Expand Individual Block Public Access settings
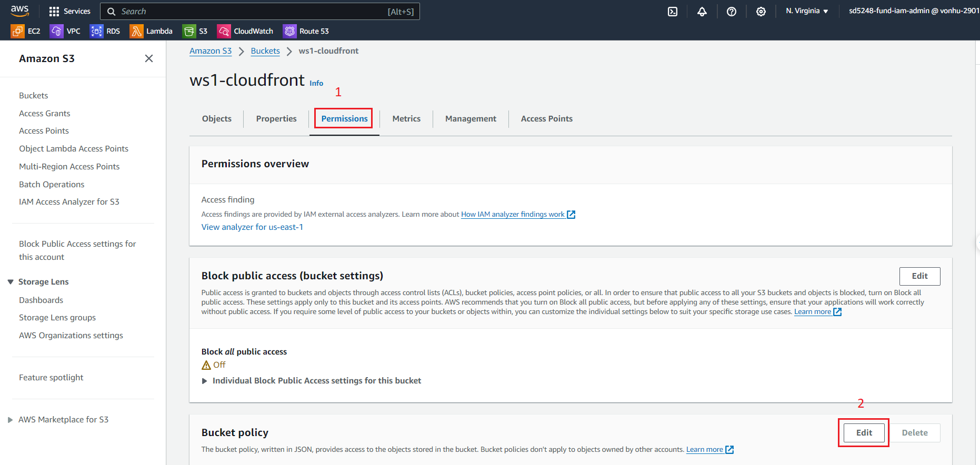The width and height of the screenshot is (980, 465). click(205, 381)
